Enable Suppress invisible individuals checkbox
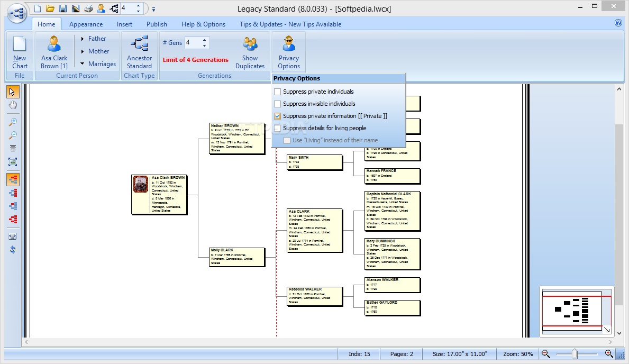Image resolution: width=629 pixels, height=364 pixels. (277, 104)
